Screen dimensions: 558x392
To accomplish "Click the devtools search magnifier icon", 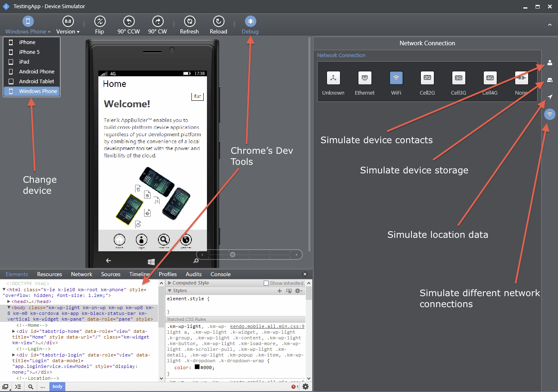I will pyautogui.click(x=31, y=387).
